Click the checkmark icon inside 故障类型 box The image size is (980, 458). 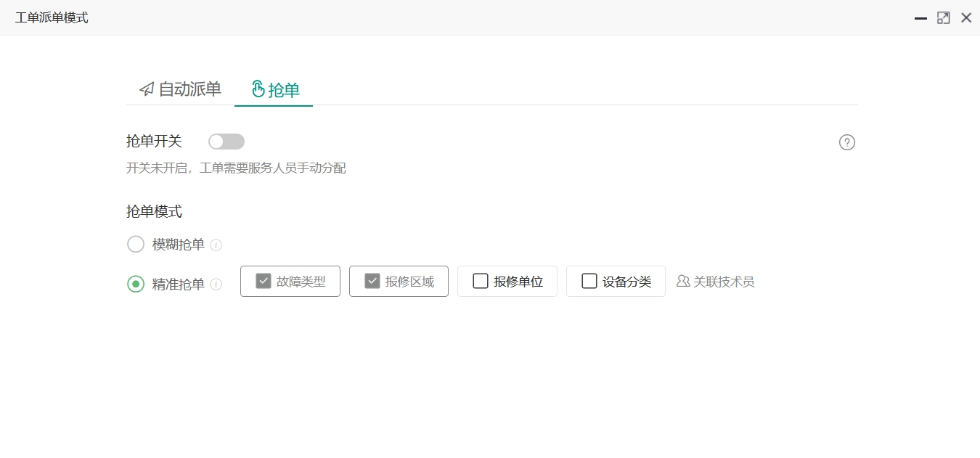[263, 280]
